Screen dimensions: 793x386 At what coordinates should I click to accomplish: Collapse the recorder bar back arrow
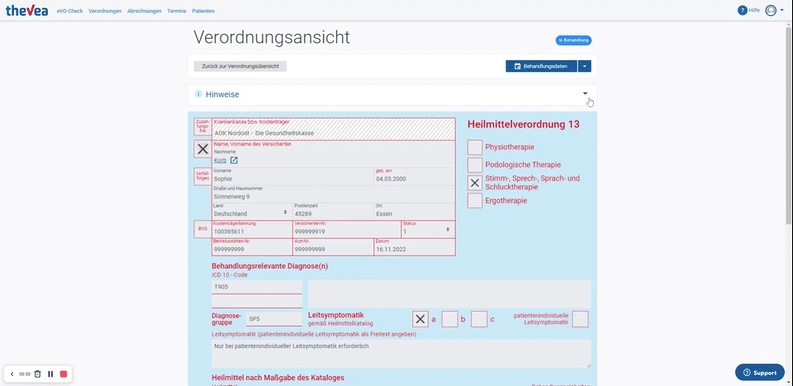(12, 374)
